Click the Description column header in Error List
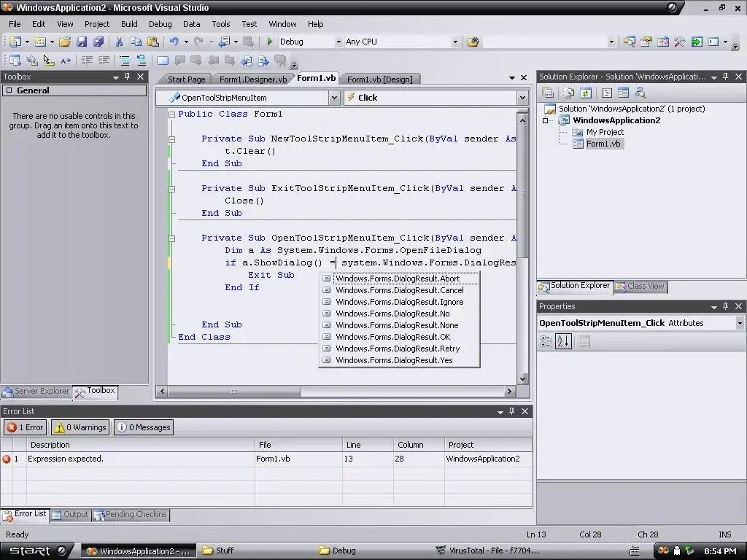The width and height of the screenshot is (747, 560). click(x=141, y=445)
